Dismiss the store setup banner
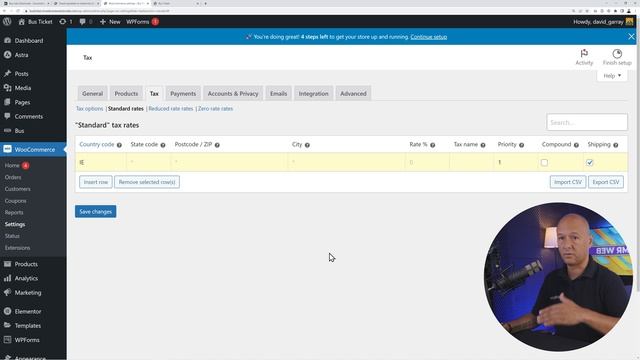640x360 pixels. click(x=631, y=37)
